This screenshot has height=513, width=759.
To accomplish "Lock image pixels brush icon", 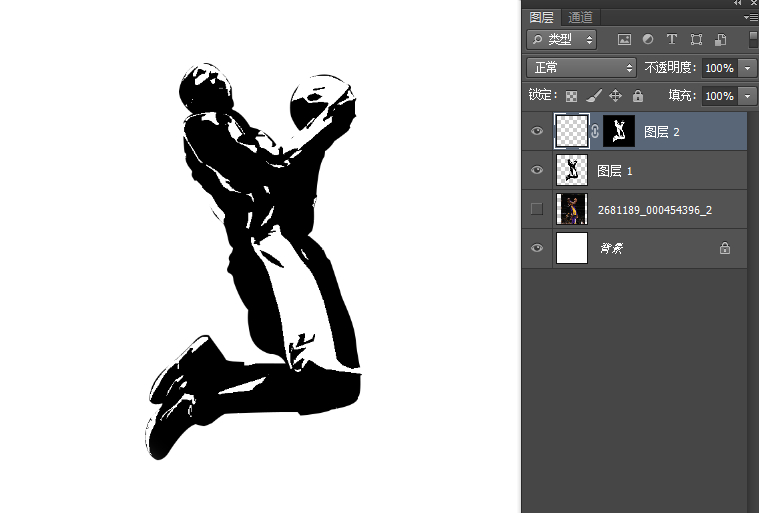I will [x=594, y=96].
